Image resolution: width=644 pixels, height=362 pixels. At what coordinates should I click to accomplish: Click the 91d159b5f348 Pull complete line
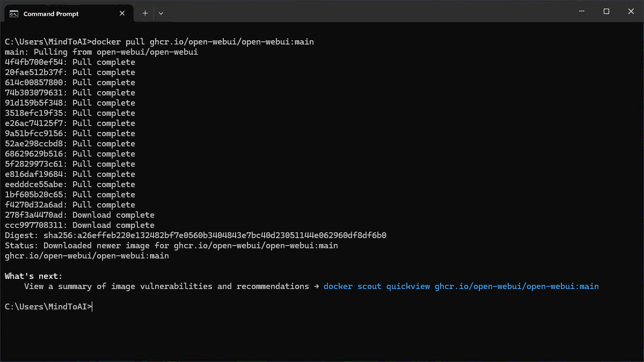pyautogui.click(x=70, y=103)
